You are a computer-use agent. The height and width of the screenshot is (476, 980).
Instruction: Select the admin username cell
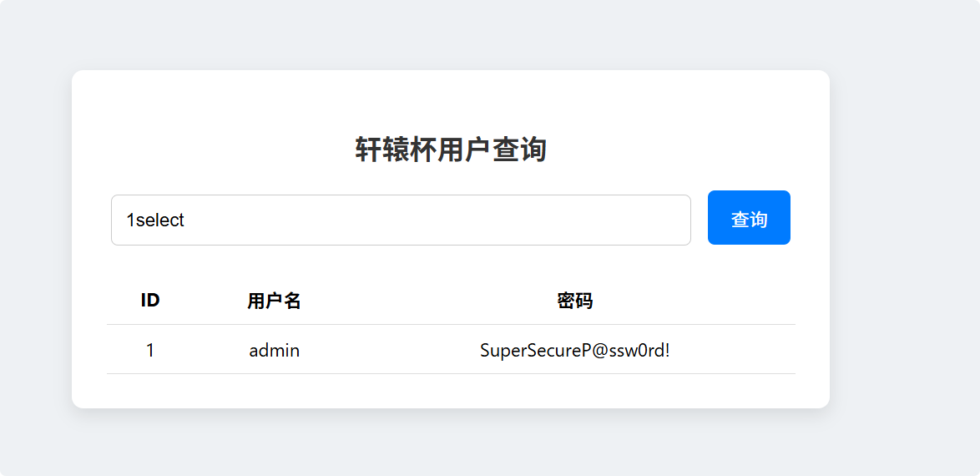(x=275, y=350)
